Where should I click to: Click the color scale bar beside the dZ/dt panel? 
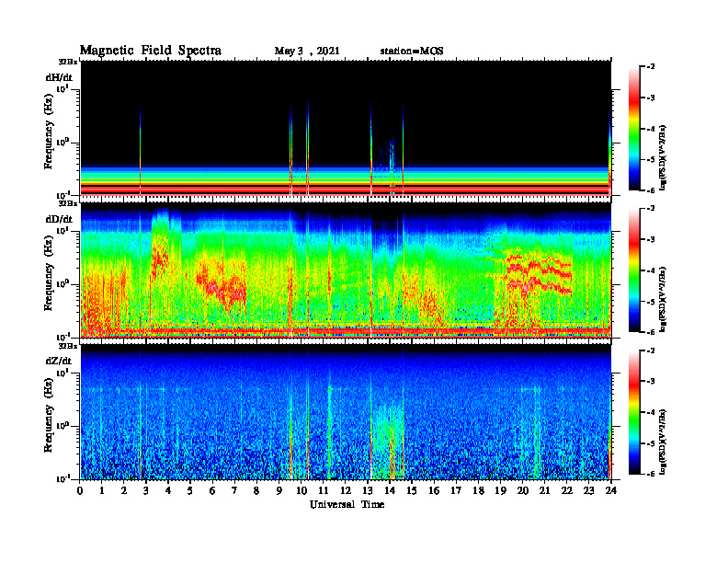coord(633,412)
